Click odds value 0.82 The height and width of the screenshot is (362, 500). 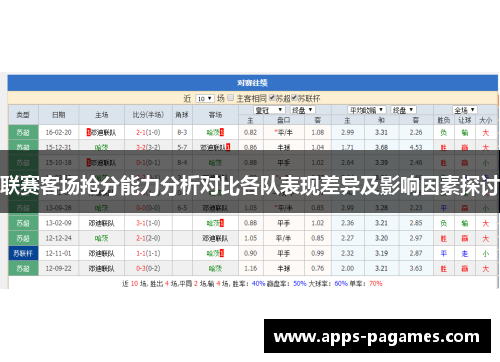[x=250, y=132]
